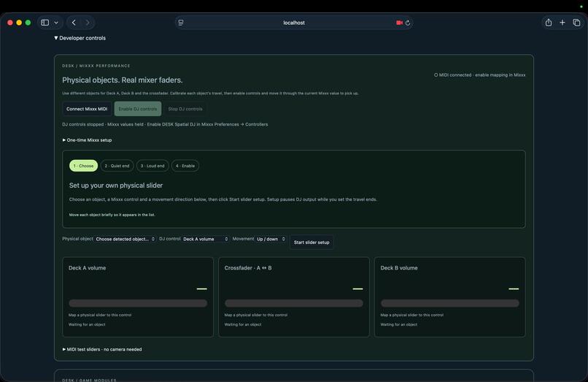588x382 pixels.
Task: Select the 1 - Choose step
Action: (x=83, y=166)
